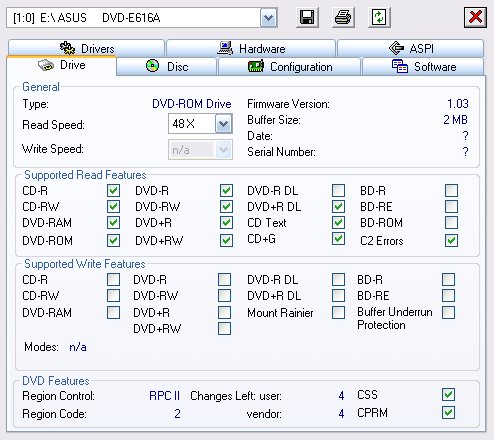Toggle CD-R read feature checkbox
The height and width of the screenshot is (440, 494).
113,191
